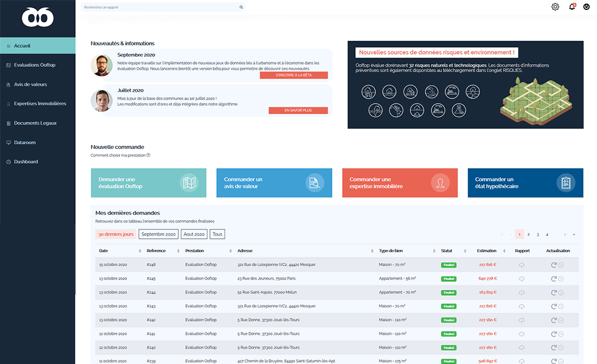Image resolution: width=597 pixels, height=364 pixels.
Task: Select the Tous filter
Action: (x=217, y=234)
